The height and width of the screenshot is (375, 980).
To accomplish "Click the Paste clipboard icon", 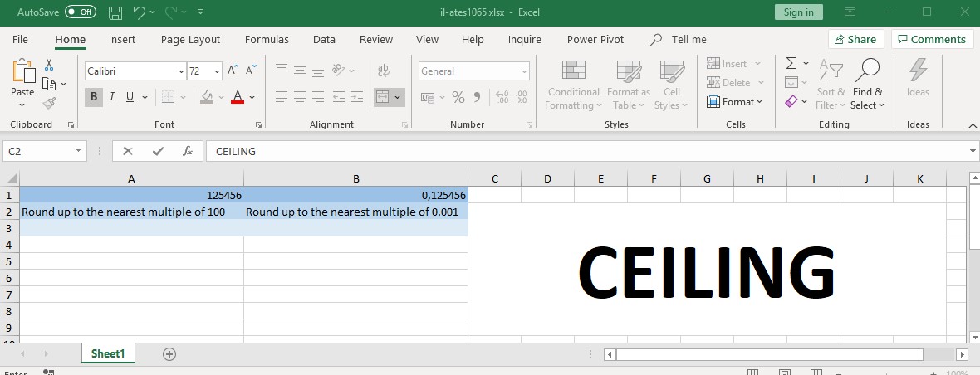I will click(x=24, y=70).
